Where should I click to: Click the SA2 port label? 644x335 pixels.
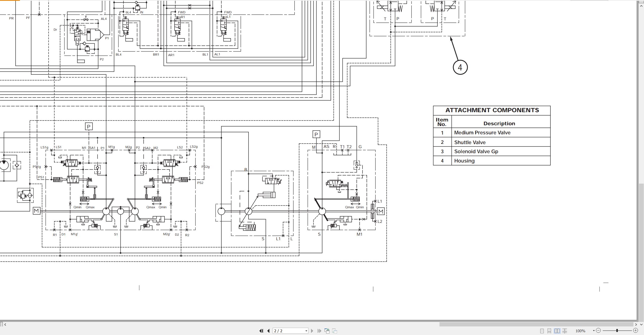pos(147,148)
